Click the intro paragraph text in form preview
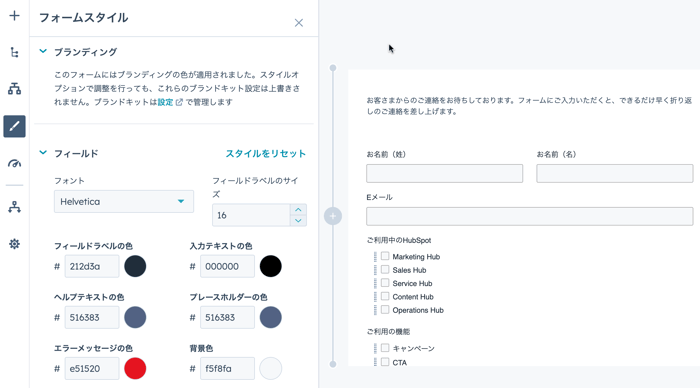 coord(529,106)
